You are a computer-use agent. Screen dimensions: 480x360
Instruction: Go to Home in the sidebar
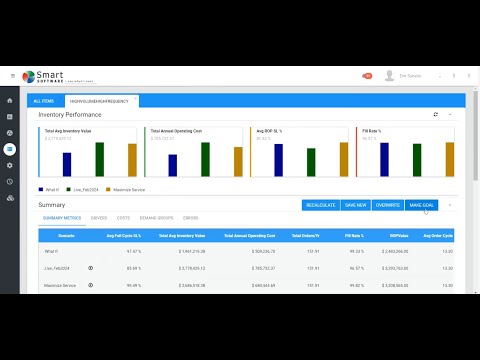coord(10,100)
